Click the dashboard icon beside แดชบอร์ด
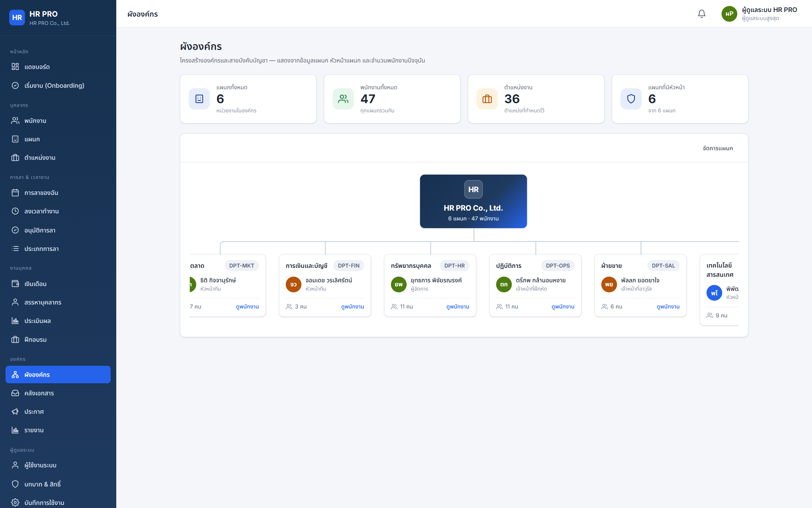The width and height of the screenshot is (812, 508). pyautogui.click(x=15, y=67)
